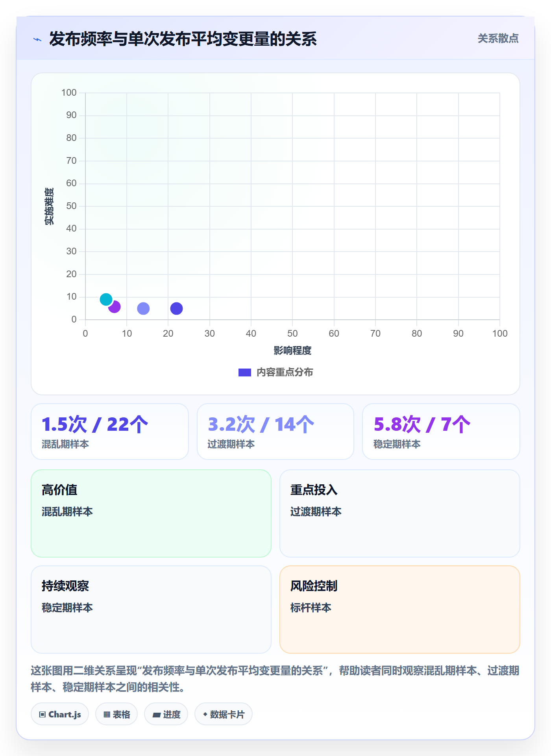Click the 影响程度 x-axis title
Screen dimensions: 551x756
(292, 350)
